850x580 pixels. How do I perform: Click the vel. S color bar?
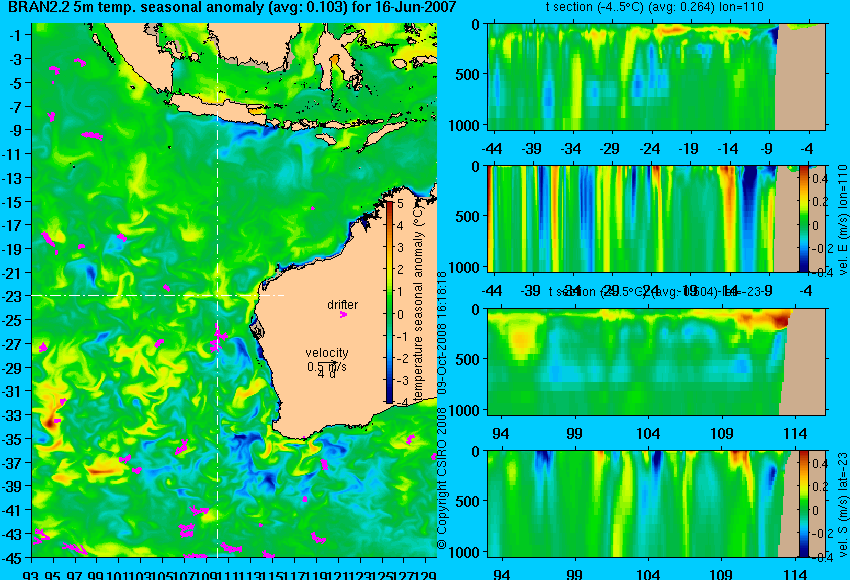pos(804,504)
